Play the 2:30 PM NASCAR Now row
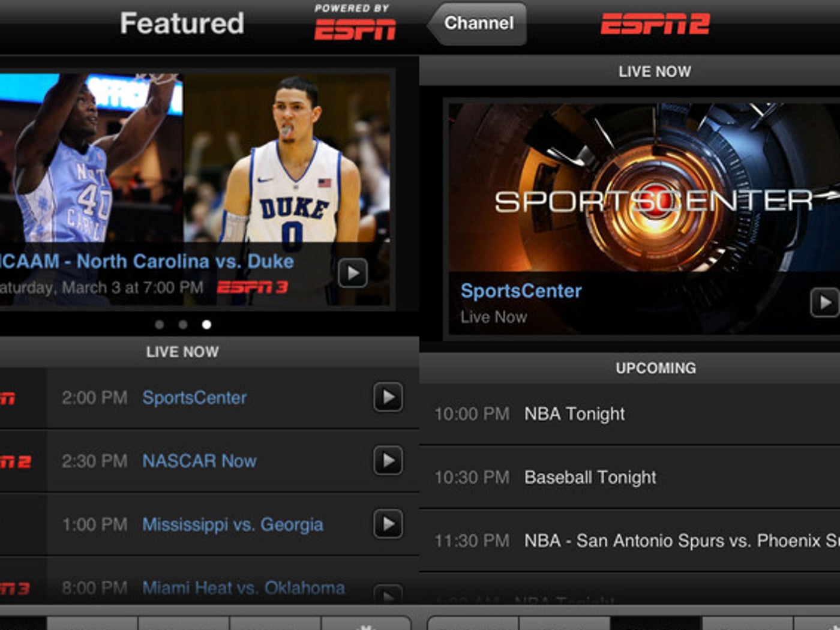Screen dimensions: 840x630 (x=388, y=461)
